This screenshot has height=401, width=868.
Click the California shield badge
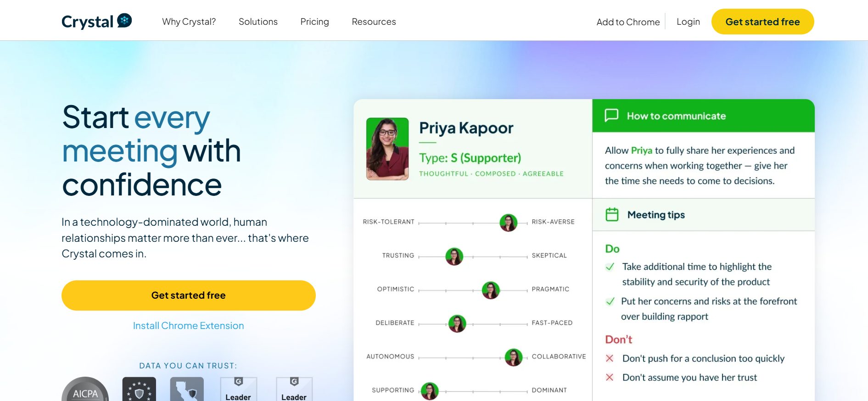point(187,390)
